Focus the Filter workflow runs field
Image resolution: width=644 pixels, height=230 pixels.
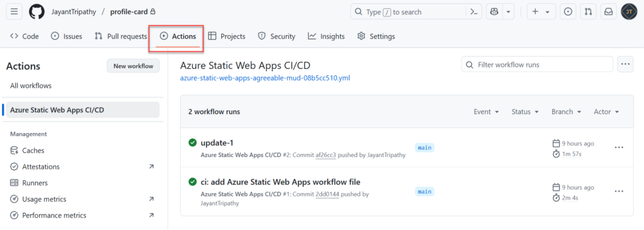pyautogui.click(x=537, y=65)
